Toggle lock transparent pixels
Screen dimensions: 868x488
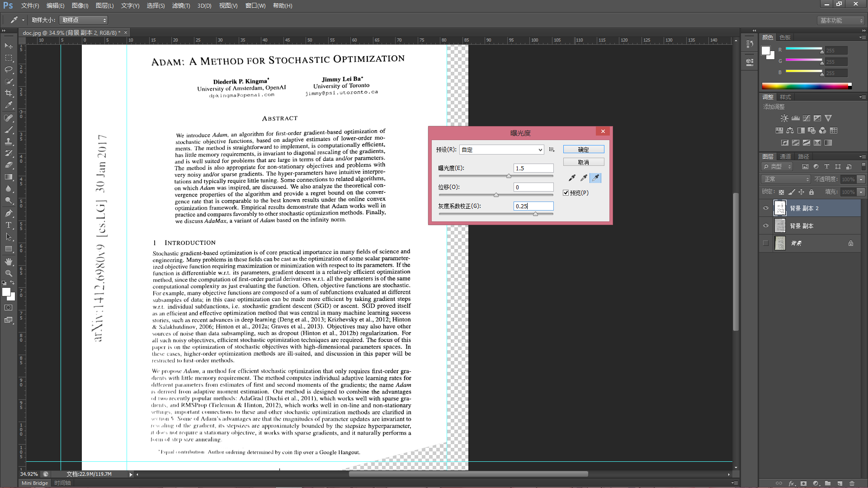(781, 192)
